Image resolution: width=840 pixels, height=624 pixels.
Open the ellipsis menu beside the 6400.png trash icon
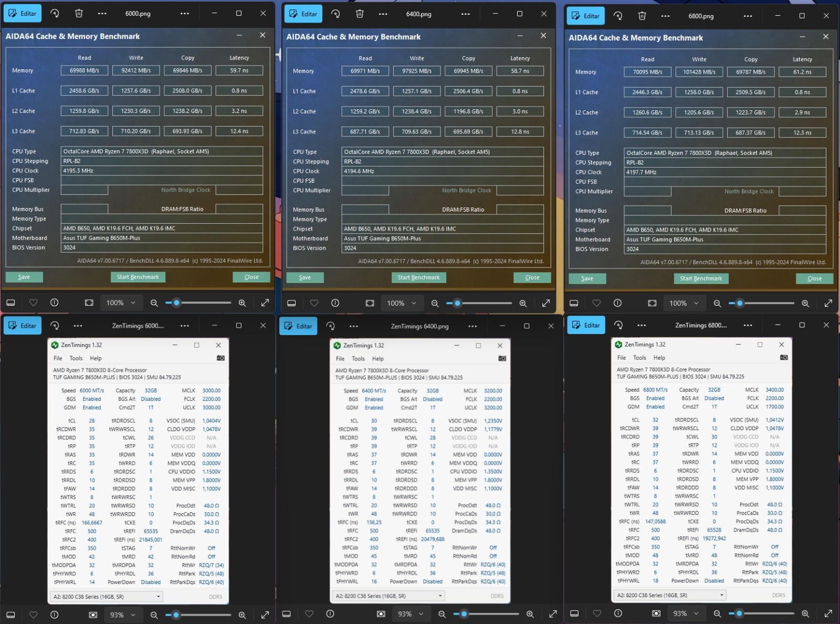point(383,14)
